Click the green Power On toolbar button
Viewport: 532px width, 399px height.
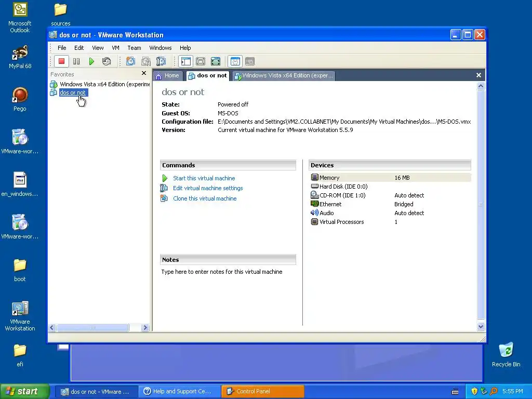(x=91, y=61)
